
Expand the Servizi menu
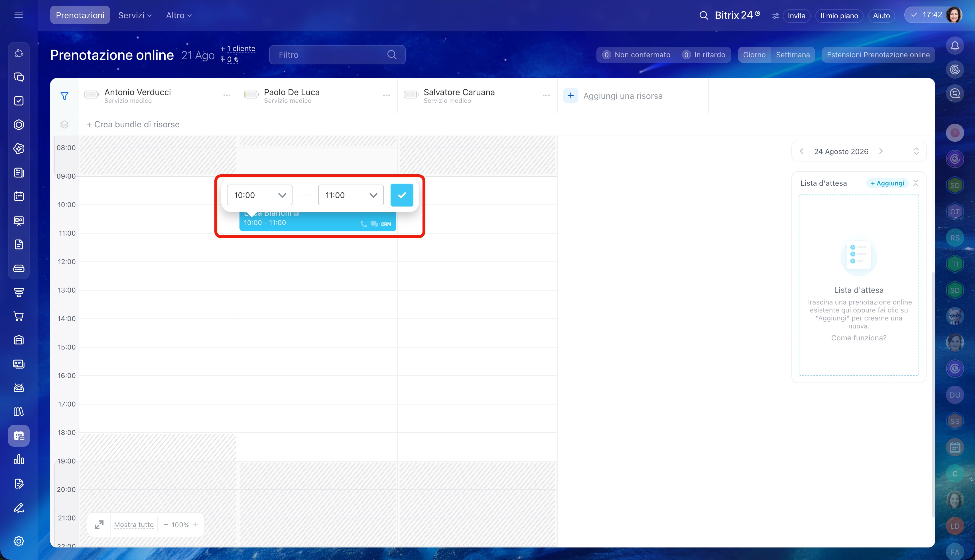point(135,15)
